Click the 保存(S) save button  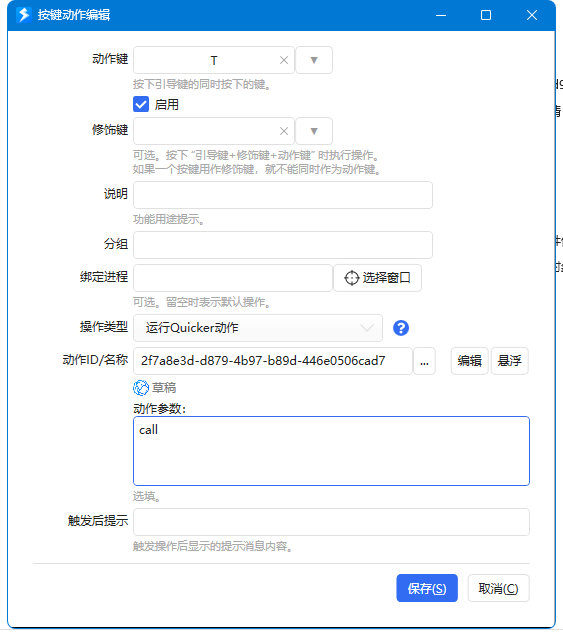click(427, 588)
